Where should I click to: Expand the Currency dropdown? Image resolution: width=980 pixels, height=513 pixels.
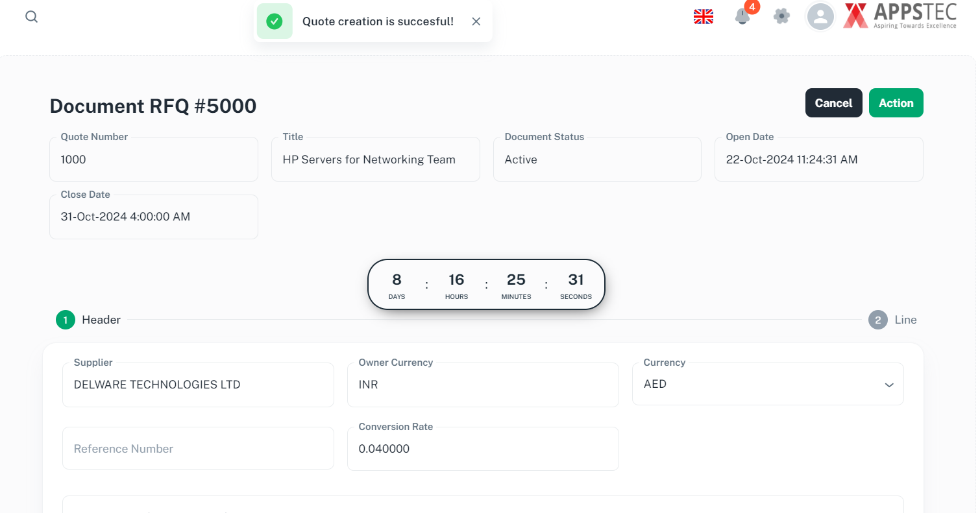[767, 384]
